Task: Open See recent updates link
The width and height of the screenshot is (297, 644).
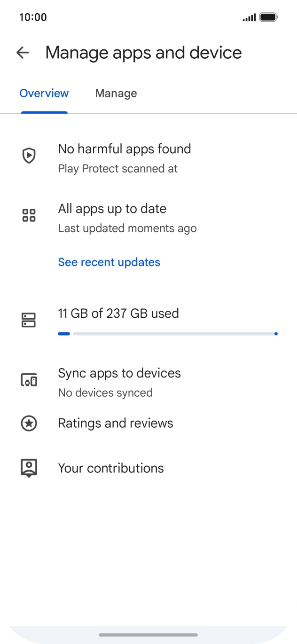Action: coord(109,262)
